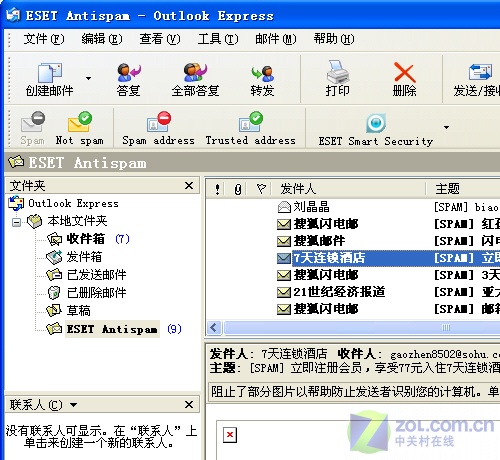This screenshot has width=500, height=460.
Task: Click the Forward (转发) icon
Action: click(x=262, y=73)
